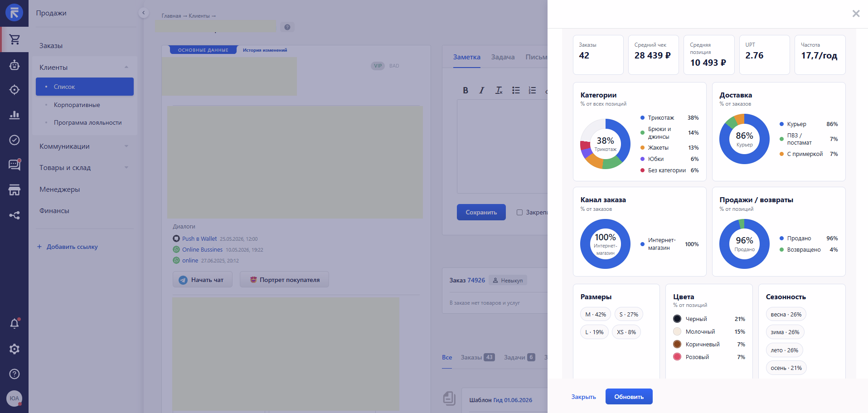Open Заказы in the sales menu
This screenshot has height=413, width=868.
(x=51, y=46)
